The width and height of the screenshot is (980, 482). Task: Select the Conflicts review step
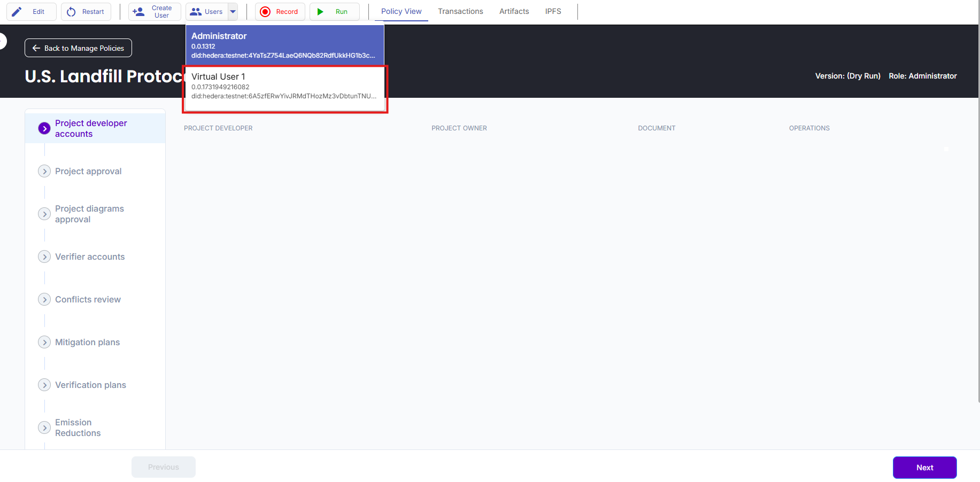tap(88, 299)
